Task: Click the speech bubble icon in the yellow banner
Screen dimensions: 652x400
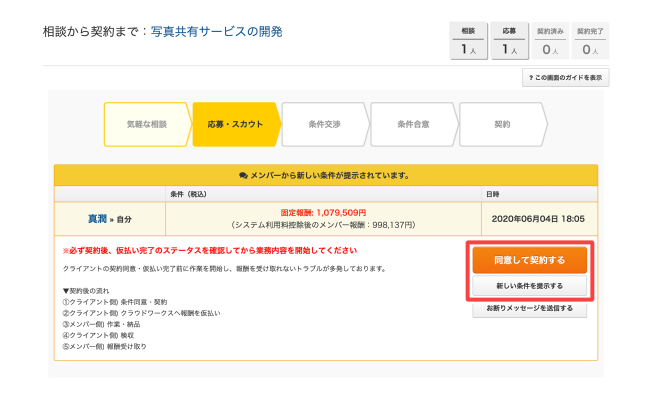Action: [x=243, y=175]
